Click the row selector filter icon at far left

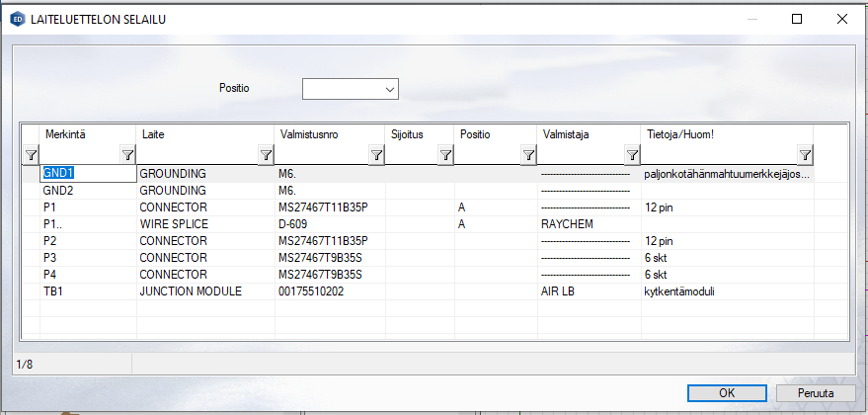pos(31,155)
